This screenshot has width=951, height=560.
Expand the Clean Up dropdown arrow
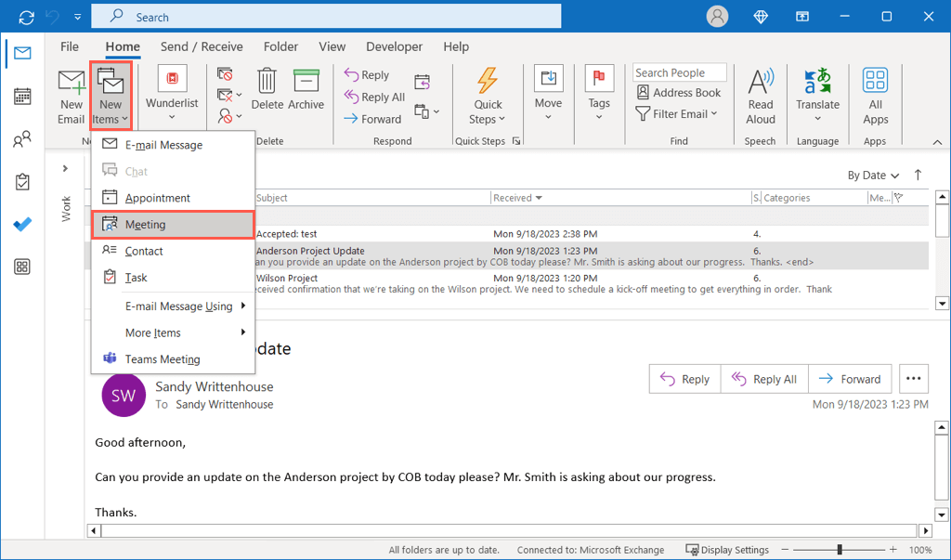[x=239, y=95]
